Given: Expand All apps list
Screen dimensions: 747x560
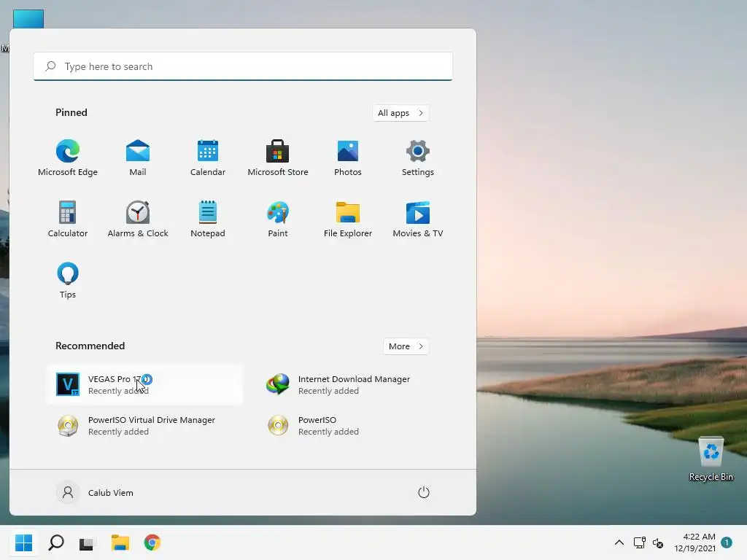Looking at the screenshot, I should (x=400, y=113).
